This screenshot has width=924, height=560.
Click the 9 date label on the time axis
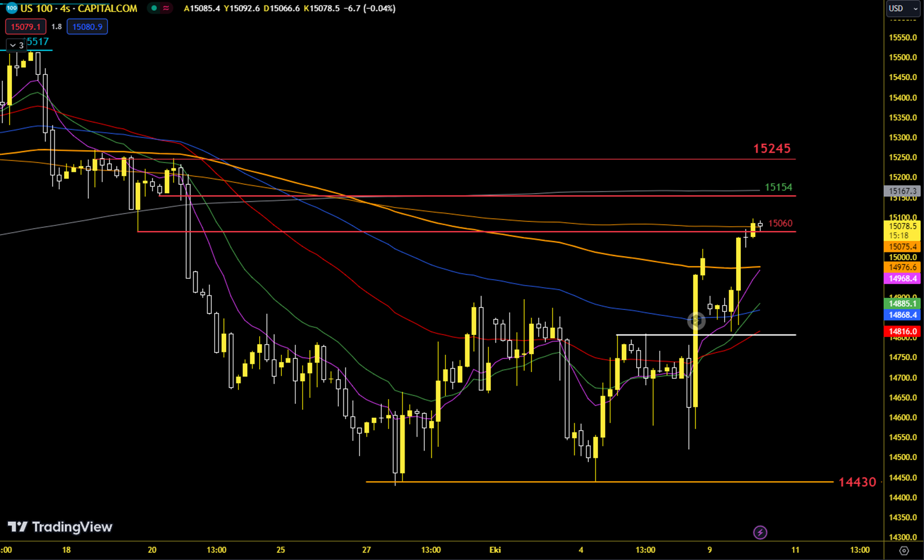[710, 550]
